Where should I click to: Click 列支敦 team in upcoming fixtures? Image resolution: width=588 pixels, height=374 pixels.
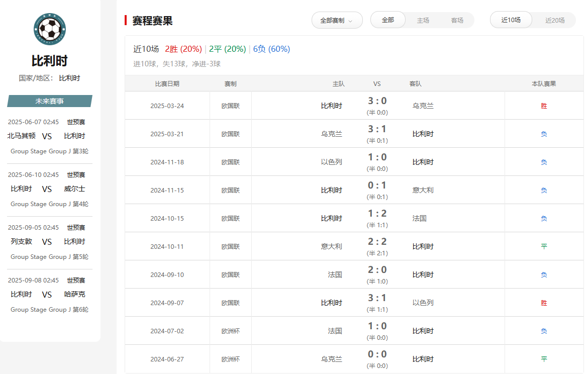(22, 241)
